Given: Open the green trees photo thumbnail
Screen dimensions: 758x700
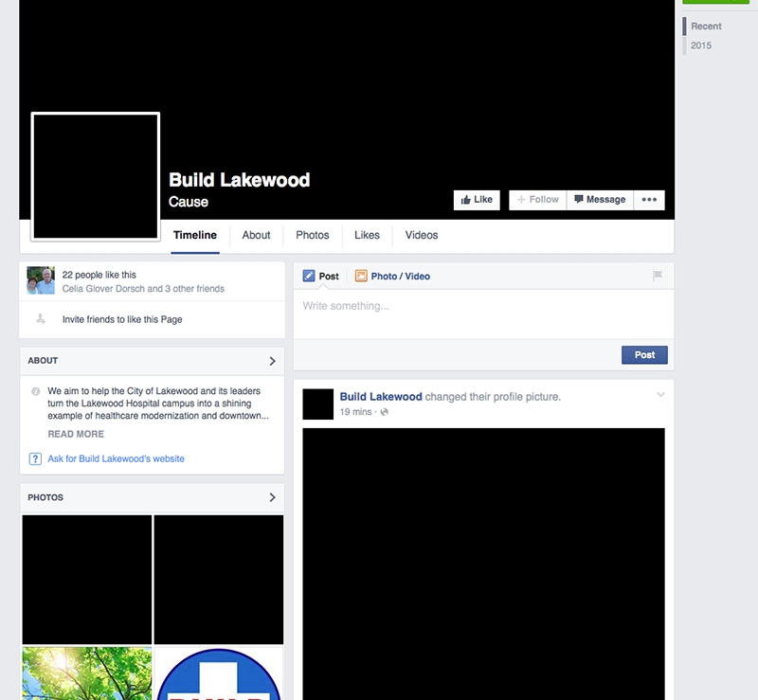Looking at the screenshot, I should pos(87,673).
